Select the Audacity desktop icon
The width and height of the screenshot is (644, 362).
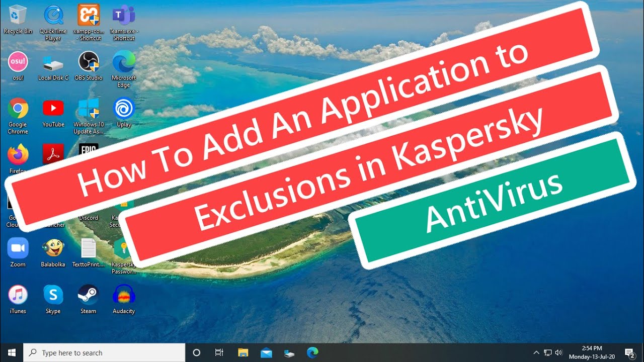pyautogui.click(x=124, y=299)
